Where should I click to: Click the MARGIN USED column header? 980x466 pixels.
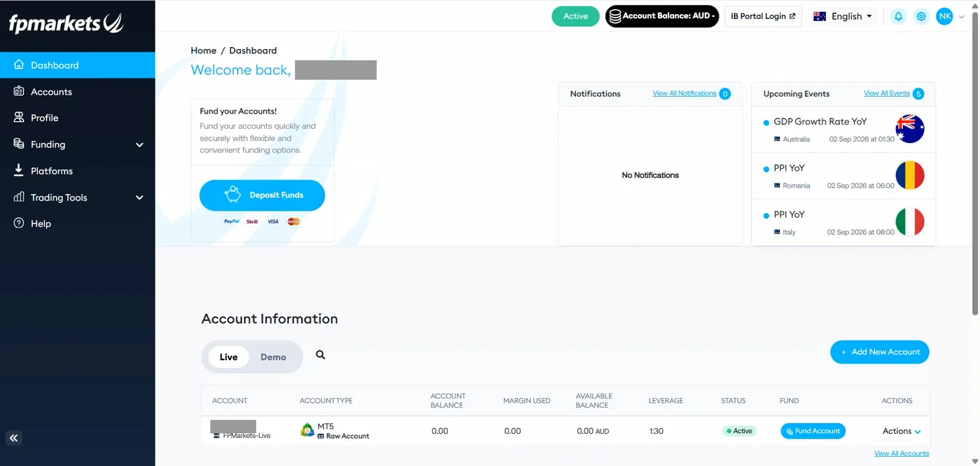pyautogui.click(x=526, y=401)
